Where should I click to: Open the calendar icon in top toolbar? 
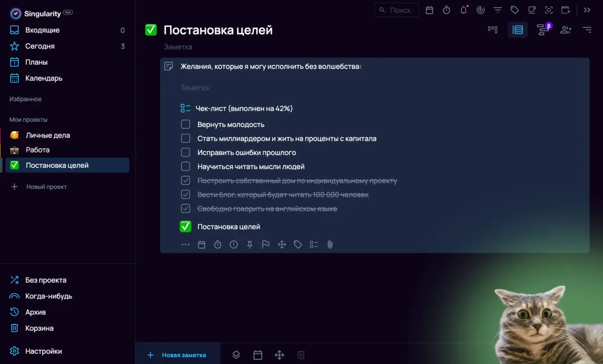(430, 10)
